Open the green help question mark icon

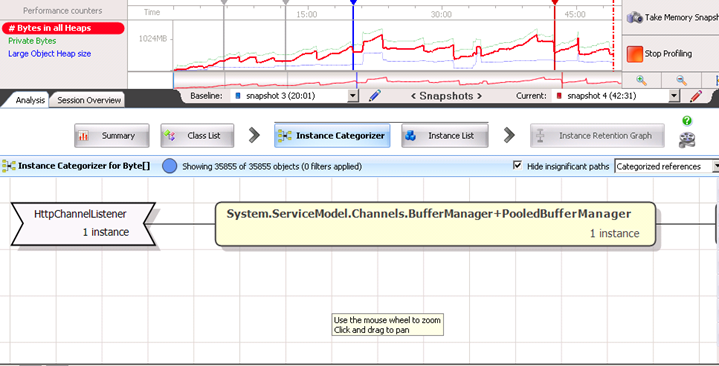(686, 121)
